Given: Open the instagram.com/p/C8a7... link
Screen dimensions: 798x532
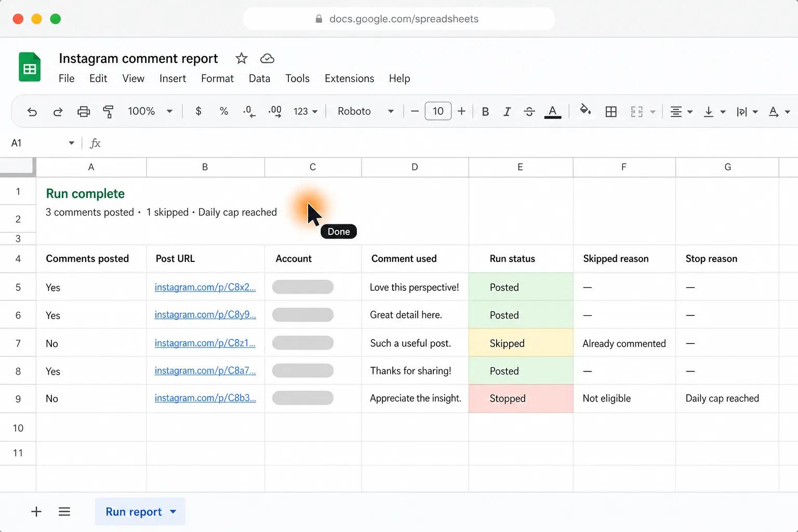Looking at the screenshot, I should coord(205,370).
